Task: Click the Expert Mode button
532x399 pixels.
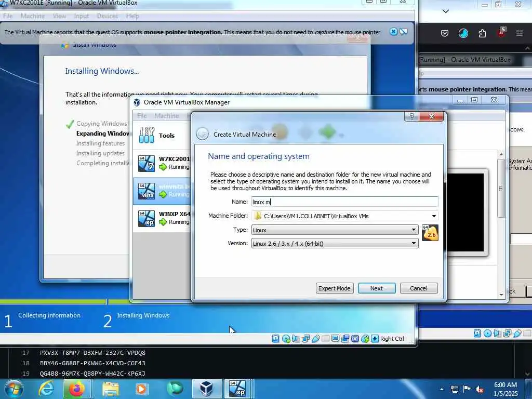Action: 335,288
